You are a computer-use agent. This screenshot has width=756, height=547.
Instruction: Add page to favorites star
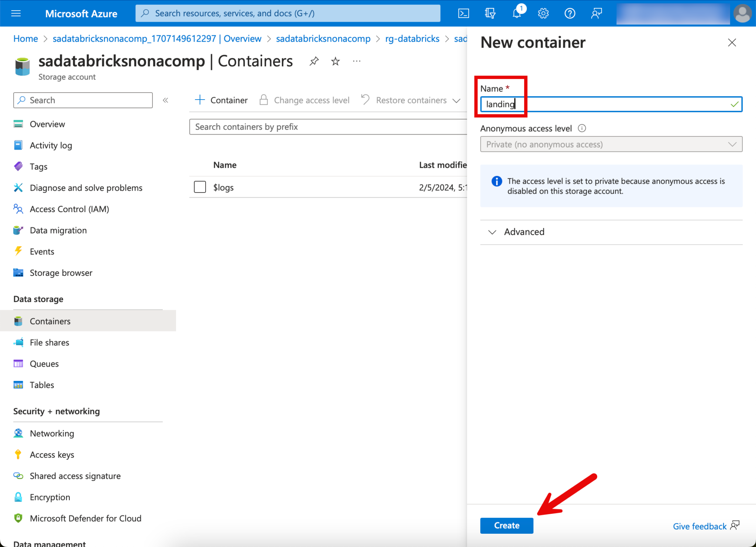coord(335,61)
